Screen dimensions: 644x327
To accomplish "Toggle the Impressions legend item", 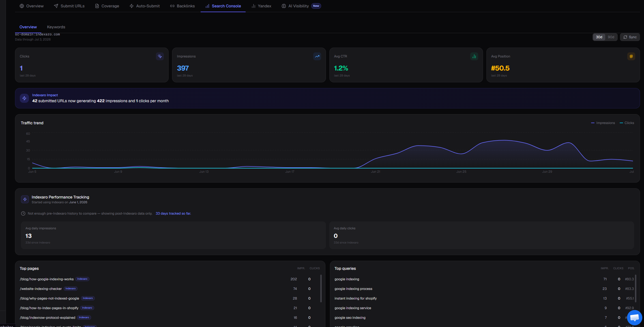I will tap(603, 123).
